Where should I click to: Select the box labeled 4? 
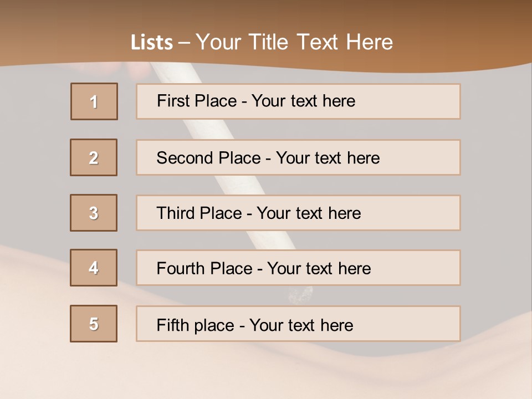click(x=94, y=268)
